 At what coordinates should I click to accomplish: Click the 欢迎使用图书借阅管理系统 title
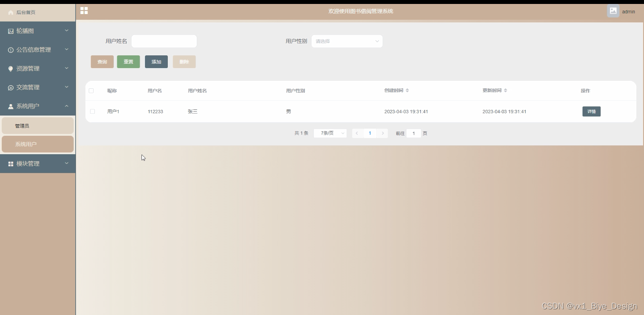pyautogui.click(x=361, y=11)
